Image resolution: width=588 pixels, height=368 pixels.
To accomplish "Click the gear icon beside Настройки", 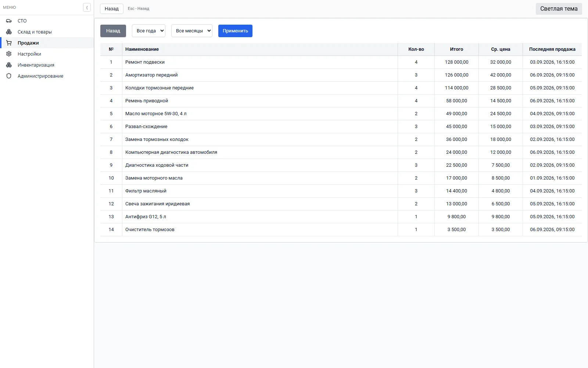I will (9, 54).
